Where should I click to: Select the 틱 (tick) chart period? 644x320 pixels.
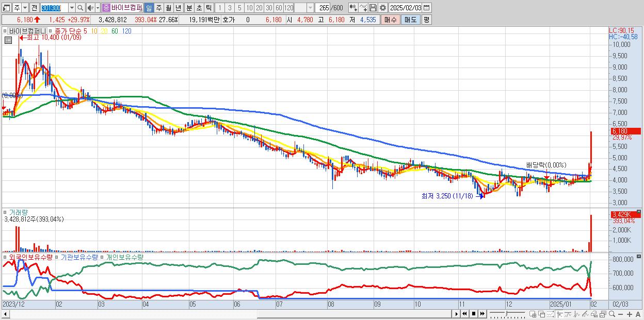click(x=208, y=8)
